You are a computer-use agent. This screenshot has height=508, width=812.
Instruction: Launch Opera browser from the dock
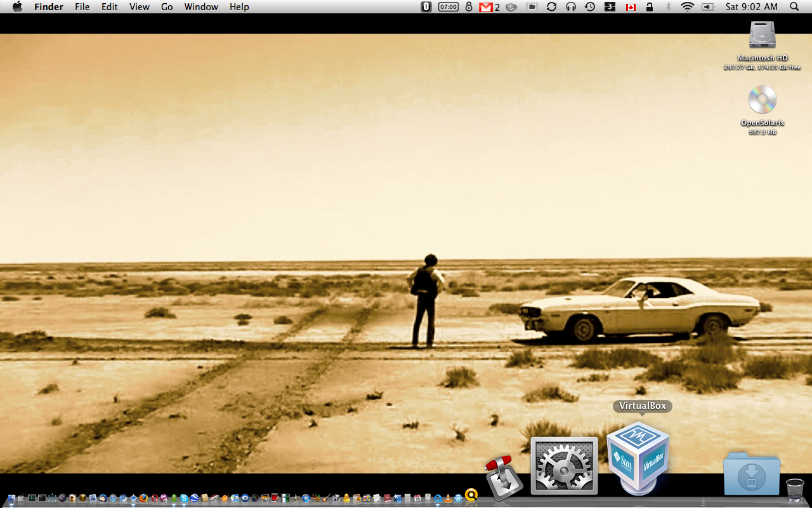click(x=155, y=498)
